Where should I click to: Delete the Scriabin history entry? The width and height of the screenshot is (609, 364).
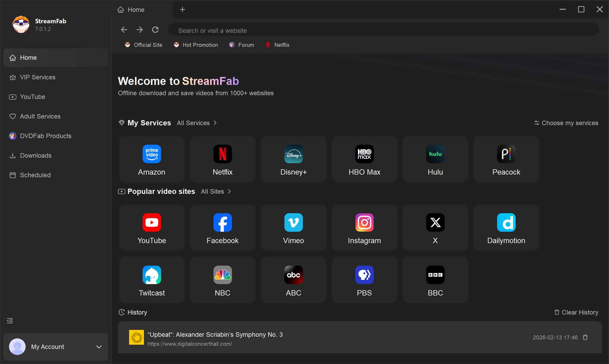(585, 338)
